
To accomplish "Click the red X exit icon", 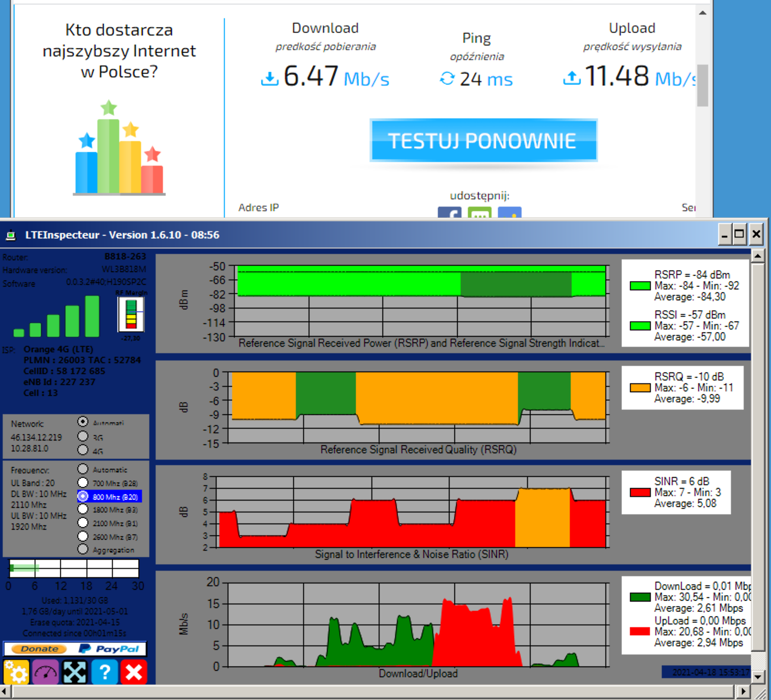I will point(134,672).
